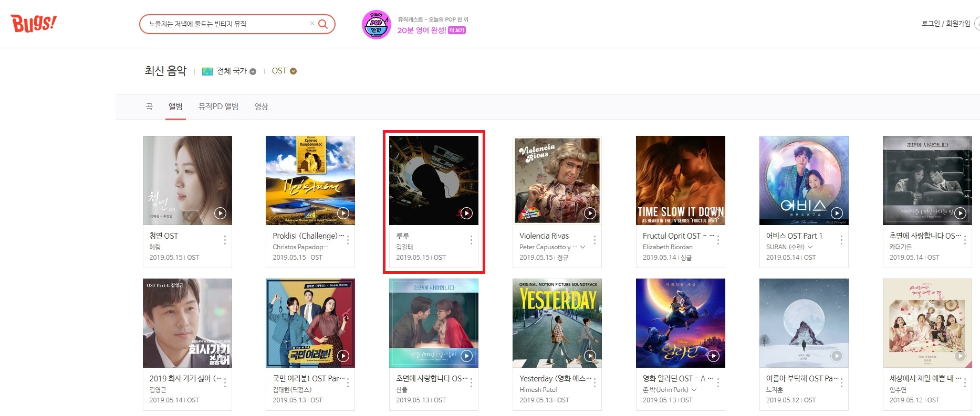Play the 청연 OST album

[x=220, y=213]
